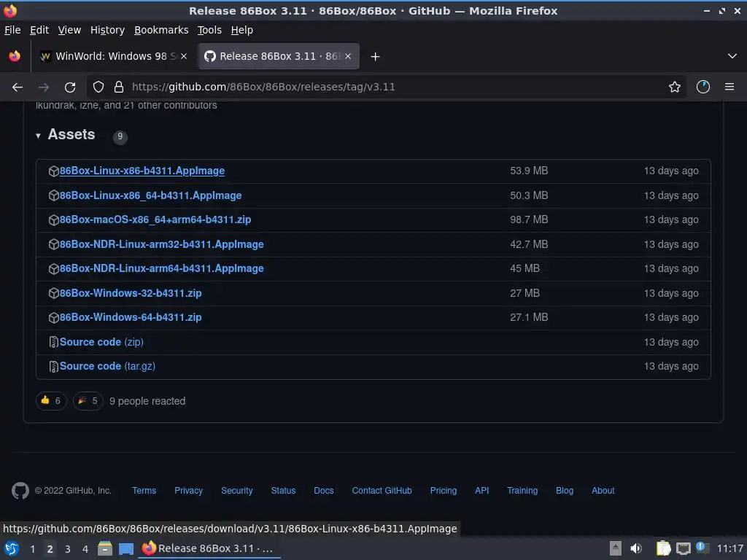Download 86Box-macOS-x86_64+arm64-b4311.zip
This screenshot has width=747, height=560.
click(155, 220)
